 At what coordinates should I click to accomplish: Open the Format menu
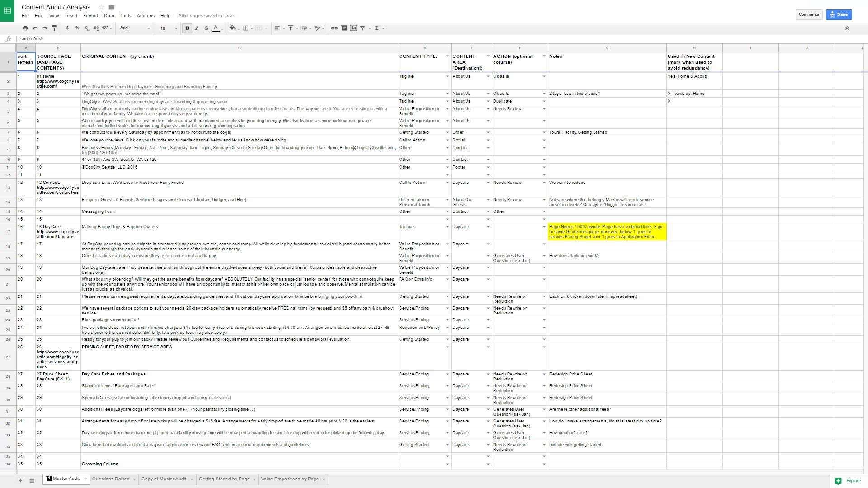click(90, 16)
